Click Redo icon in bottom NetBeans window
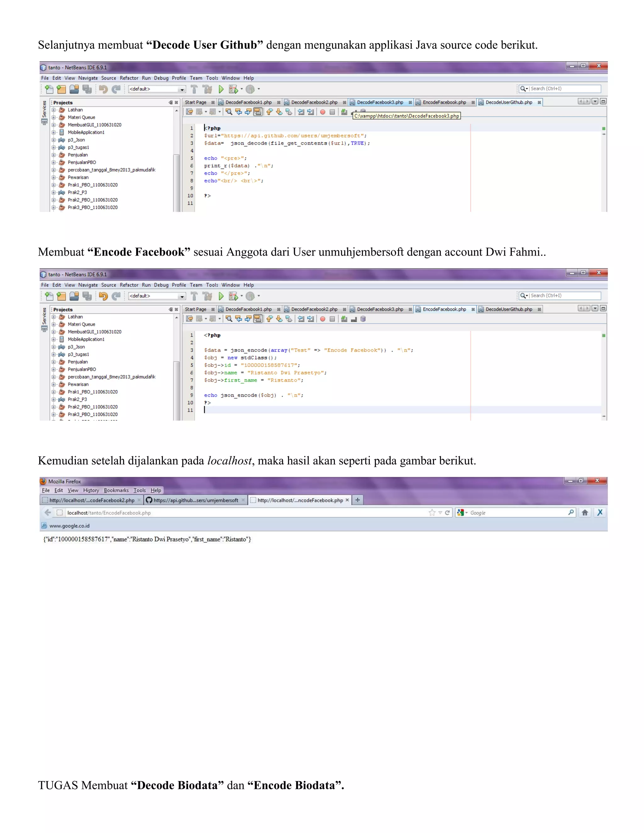The width and height of the screenshot is (644, 833). click(x=116, y=296)
